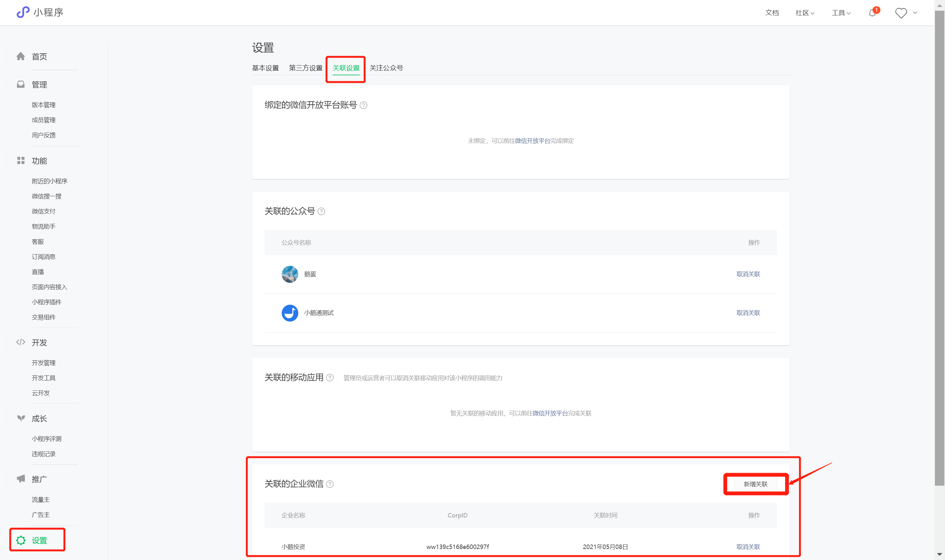Screen dimensions: 945x560
Task: Select the CorpID value ww139c5168e600297f
Action: tap(457, 547)
